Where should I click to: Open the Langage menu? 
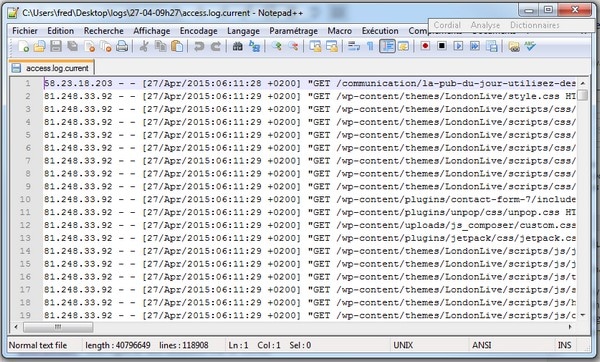click(x=243, y=31)
